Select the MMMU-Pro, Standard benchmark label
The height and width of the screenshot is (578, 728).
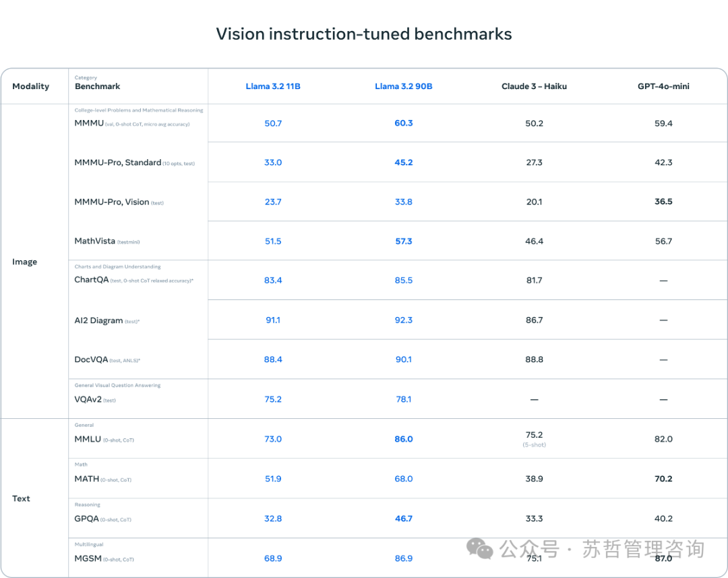(118, 163)
